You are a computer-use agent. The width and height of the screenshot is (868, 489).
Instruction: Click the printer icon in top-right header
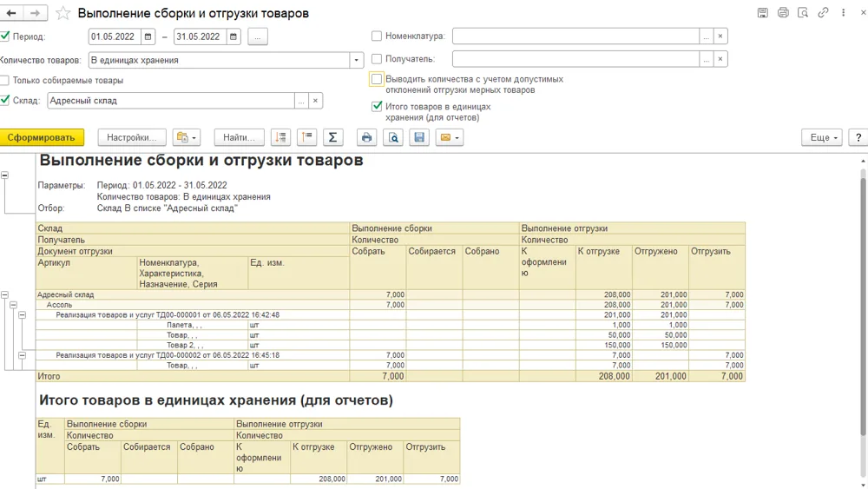click(x=783, y=13)
